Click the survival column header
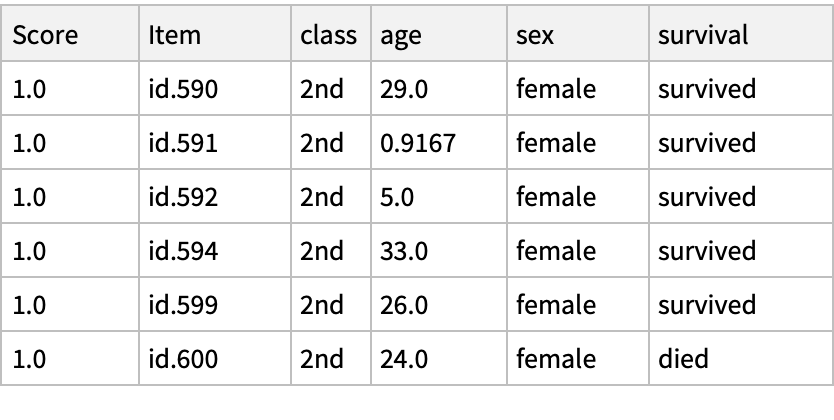 coord(703,35)
